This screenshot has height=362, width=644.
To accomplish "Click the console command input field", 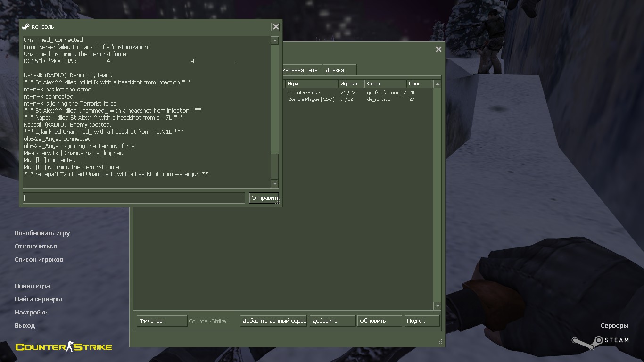I will pos(134,198).
